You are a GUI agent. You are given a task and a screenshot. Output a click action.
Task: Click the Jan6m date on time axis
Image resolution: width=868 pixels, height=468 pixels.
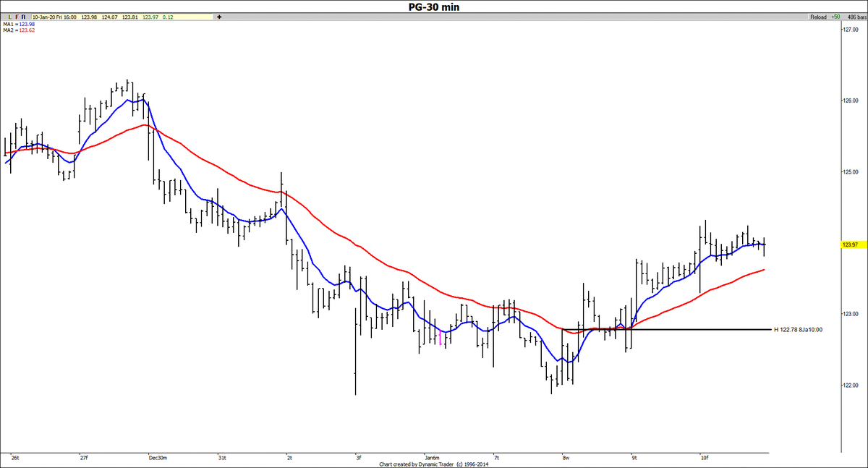[x=433, y=457]
